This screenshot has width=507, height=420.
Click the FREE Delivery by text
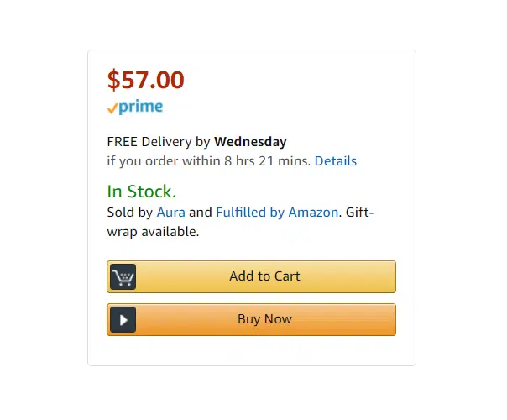(159, 142)
